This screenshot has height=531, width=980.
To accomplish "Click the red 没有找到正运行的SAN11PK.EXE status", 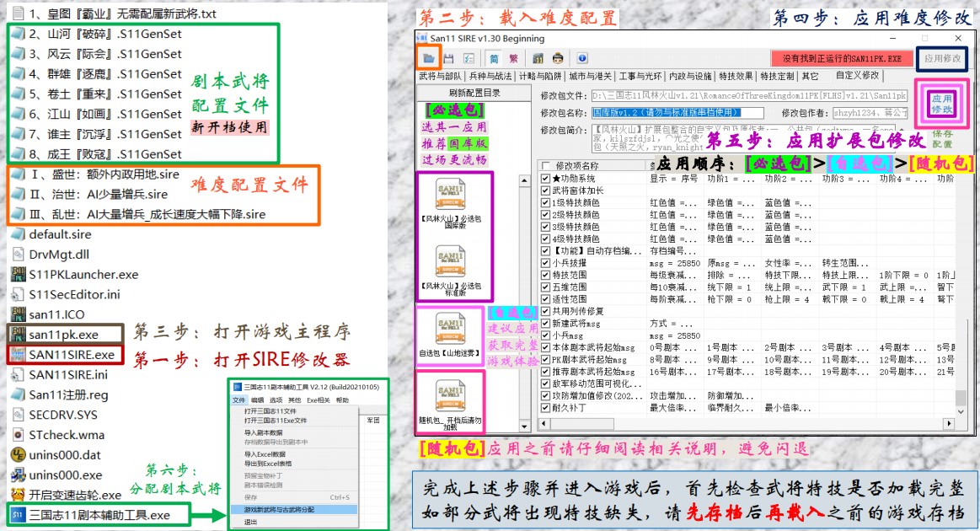I will point(842,58).
